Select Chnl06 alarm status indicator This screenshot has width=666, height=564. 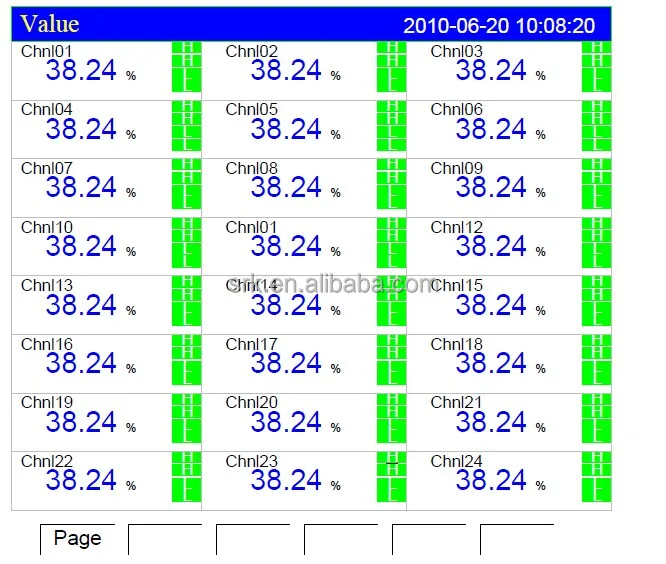click(596, 126)
